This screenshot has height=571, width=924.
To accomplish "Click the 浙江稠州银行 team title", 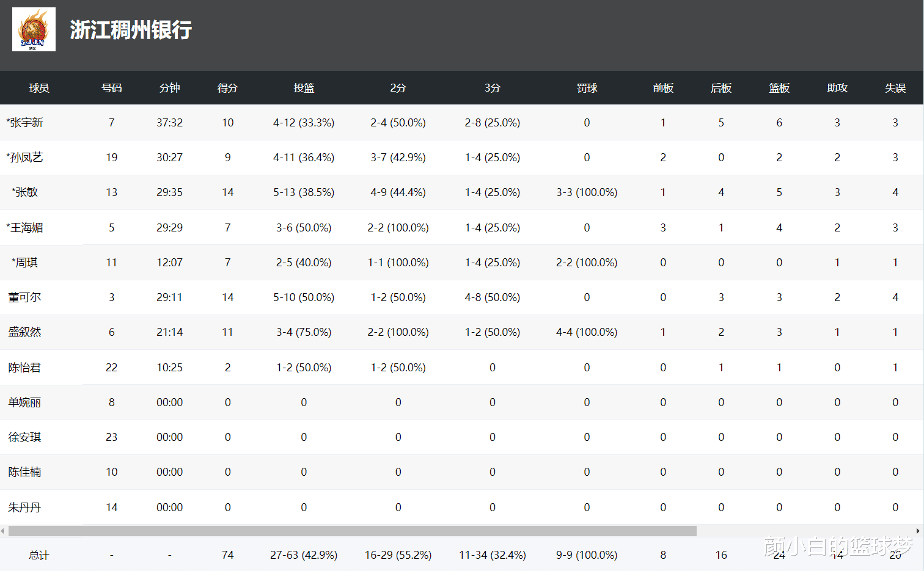I will click(x=131, y=30).
